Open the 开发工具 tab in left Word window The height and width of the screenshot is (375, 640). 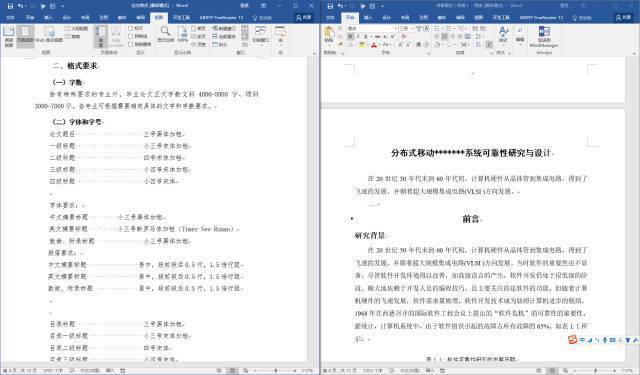pyautogui.click(x=181, y=18)
